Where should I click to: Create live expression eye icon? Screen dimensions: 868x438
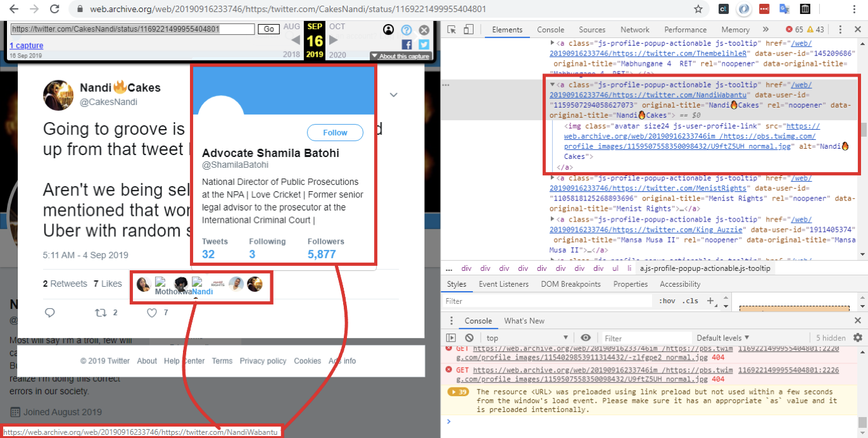(x=586, y=338)
